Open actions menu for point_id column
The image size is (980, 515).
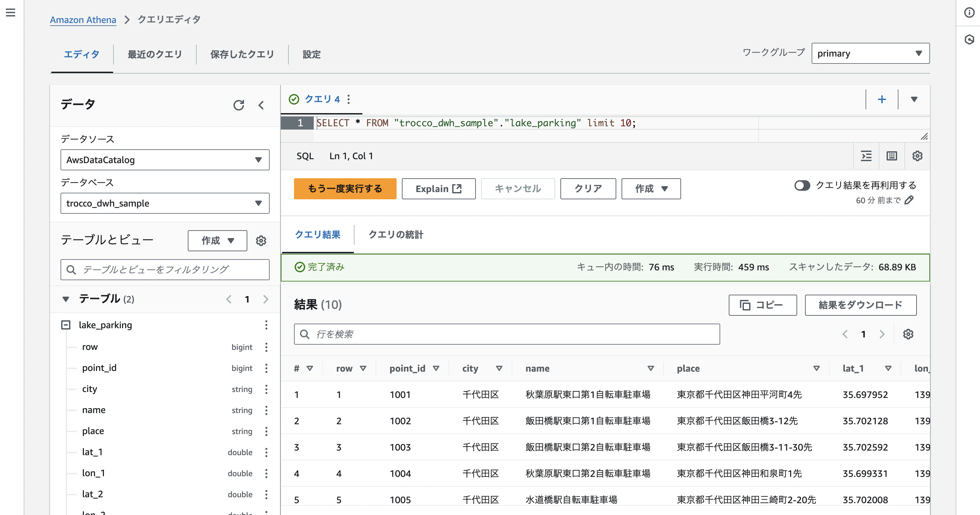(266, 368)
